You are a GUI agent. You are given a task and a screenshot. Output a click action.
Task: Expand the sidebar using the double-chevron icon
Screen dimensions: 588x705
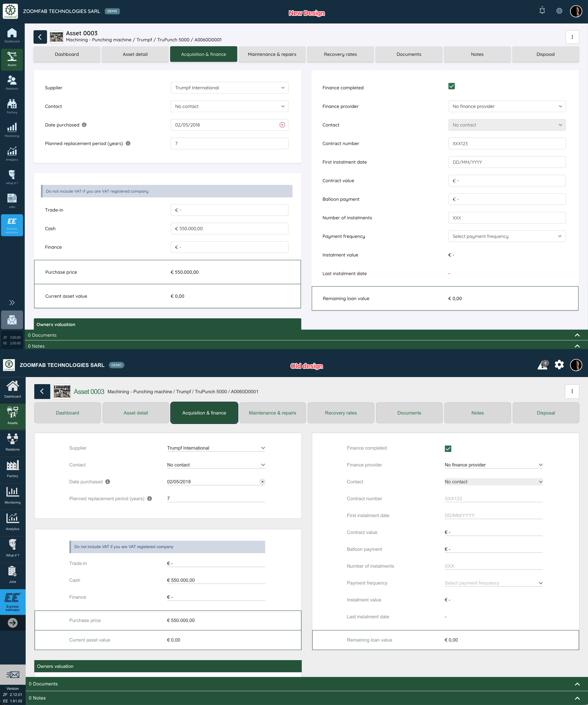tap(12, 302)
